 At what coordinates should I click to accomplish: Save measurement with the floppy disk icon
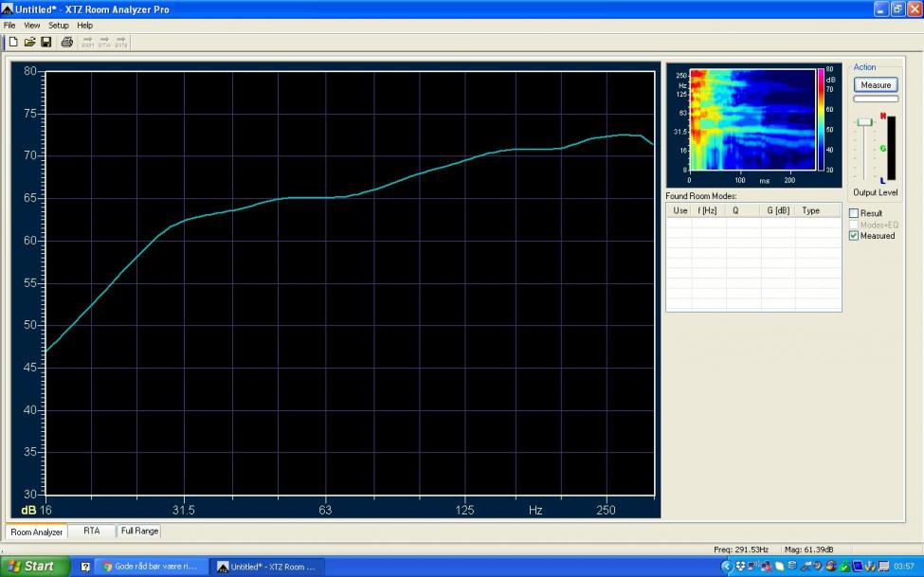pyautogui.click(x=45, y=42)
